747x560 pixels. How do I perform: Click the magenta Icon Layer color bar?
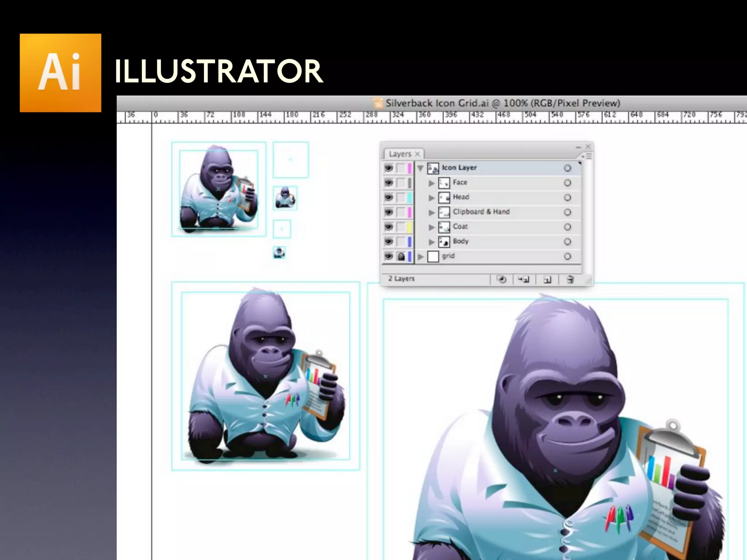click(x=410, y=168)
